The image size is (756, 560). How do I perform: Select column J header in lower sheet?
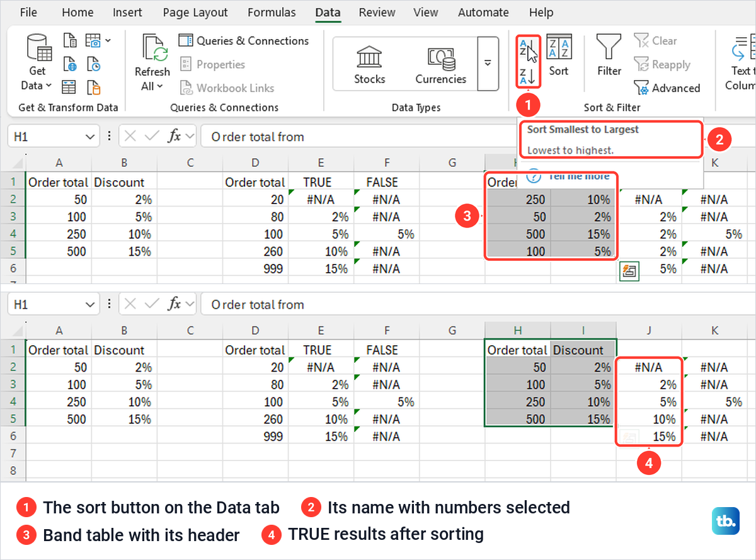pos(649,331)
